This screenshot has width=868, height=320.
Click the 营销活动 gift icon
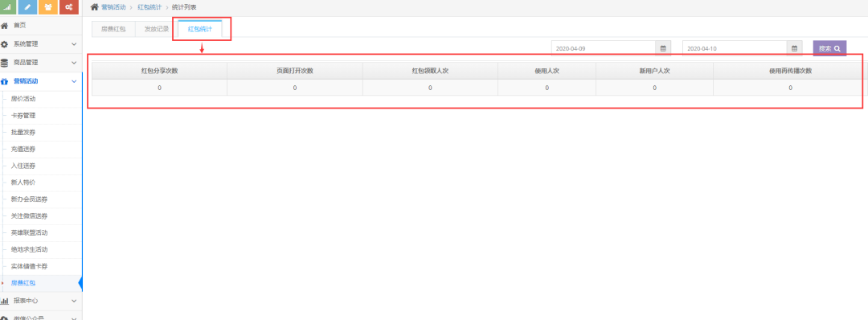(5, 81)
